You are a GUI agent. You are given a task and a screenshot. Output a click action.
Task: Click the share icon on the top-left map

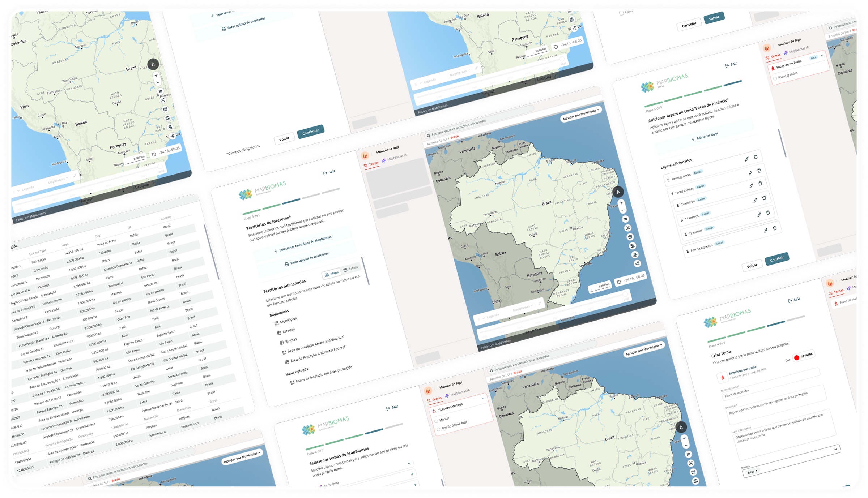coord(173,136)
